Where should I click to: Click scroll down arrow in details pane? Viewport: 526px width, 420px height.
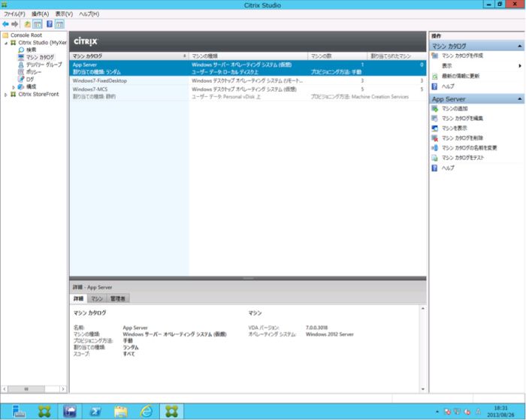pyautogui.click(x=422, y=389)
